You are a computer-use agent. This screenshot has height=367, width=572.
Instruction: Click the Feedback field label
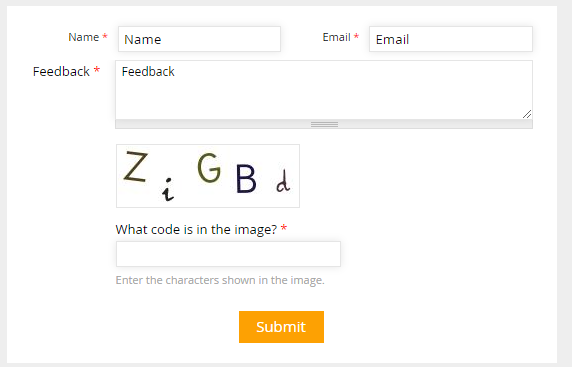coord(61,72)
